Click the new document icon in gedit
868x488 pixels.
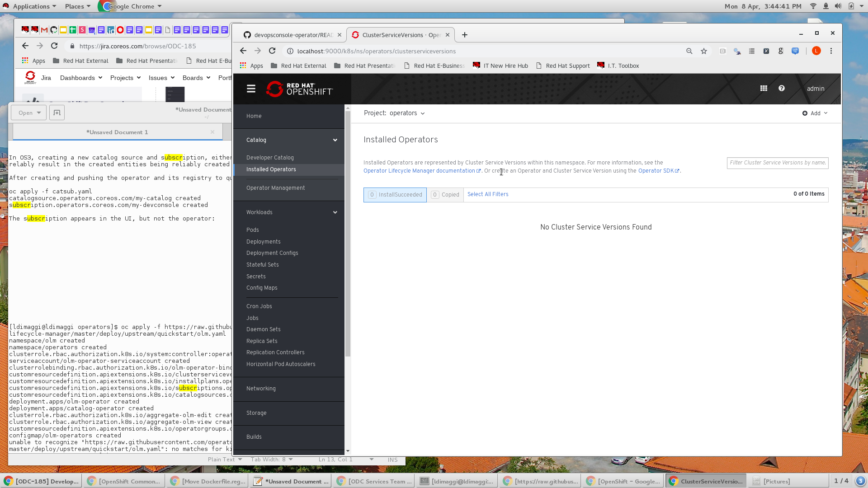point(57,113)
